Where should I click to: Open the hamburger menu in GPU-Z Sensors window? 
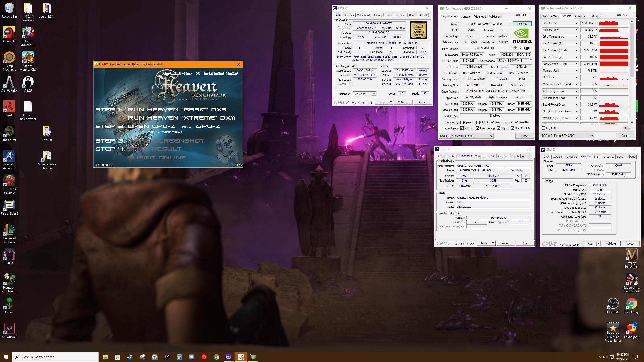(x=631, y=15)
